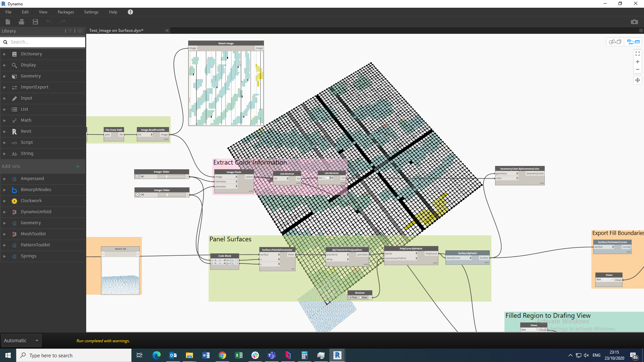Click the Zoom In plus icon
The width and height of the screenshot is (644, 362).
coord(637,62)
